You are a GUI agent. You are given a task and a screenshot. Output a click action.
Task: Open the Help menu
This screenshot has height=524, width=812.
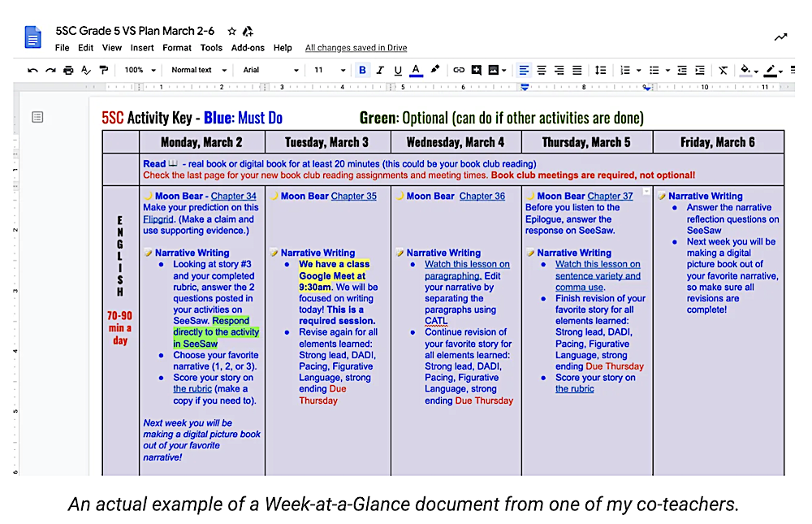pyautogui.click(x=283, y=48)
